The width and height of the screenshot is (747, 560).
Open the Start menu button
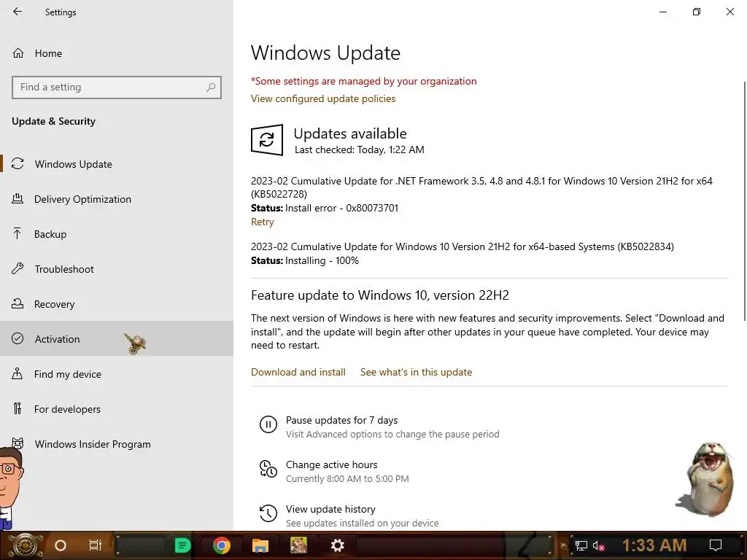click(x=26, y=545)
